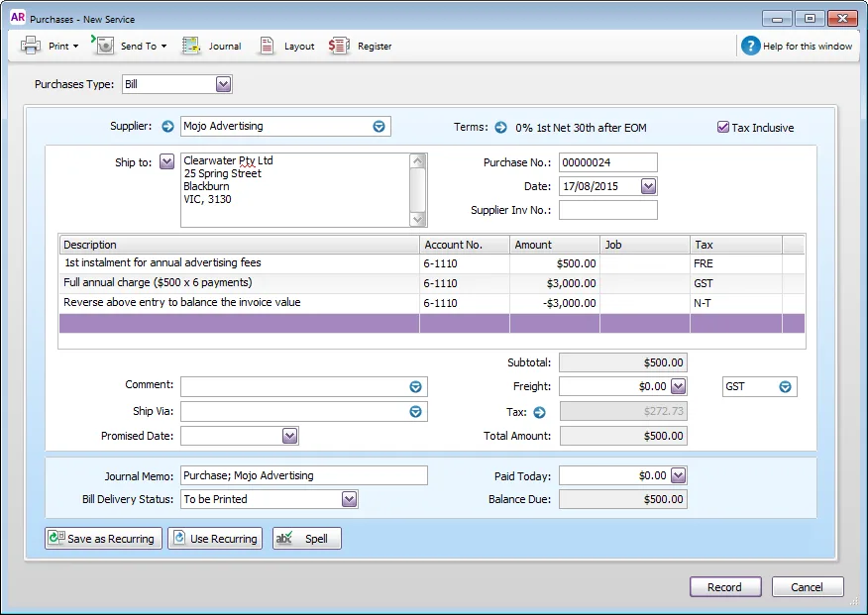Open the Send To toolbar icon
Image resolution: width=868 pixels, height=615 pixels.
click(x=103, y=46)
